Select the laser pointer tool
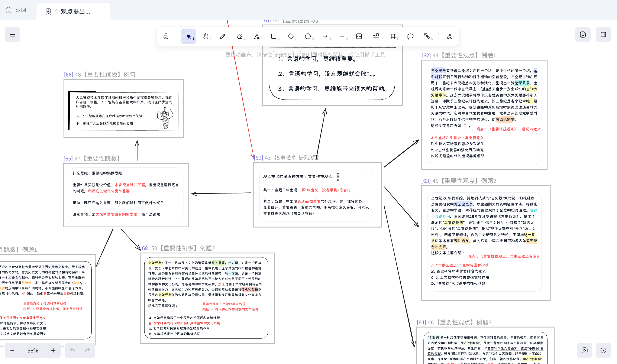Viewport: 617px width, 364px height. point(427,36)
